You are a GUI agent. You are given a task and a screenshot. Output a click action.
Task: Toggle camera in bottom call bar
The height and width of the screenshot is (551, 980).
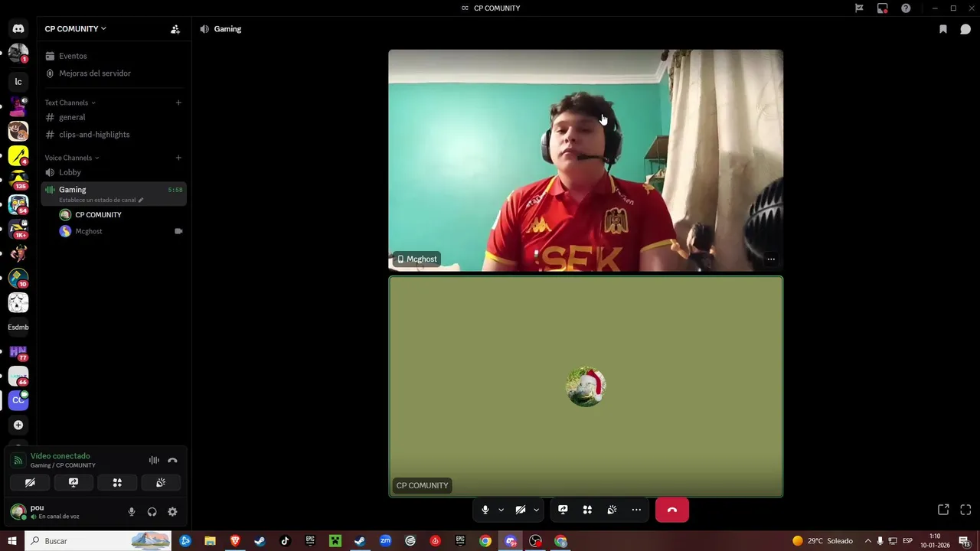click(x=520, y=510)
